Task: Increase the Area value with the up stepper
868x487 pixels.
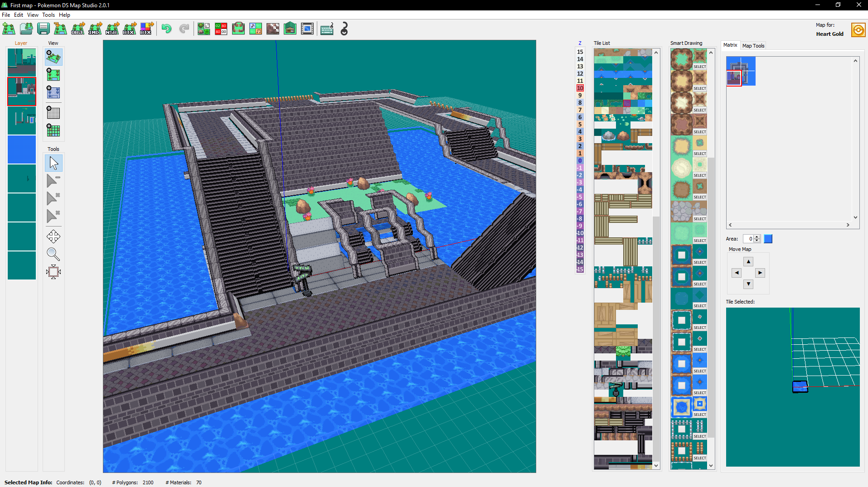Action: (x=756, y=236)
